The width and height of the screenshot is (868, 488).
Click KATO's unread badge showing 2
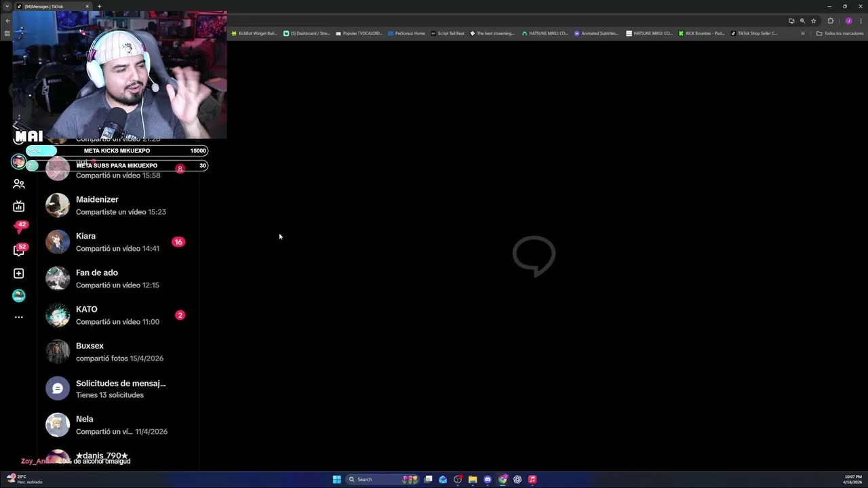(x=180, y=315)
